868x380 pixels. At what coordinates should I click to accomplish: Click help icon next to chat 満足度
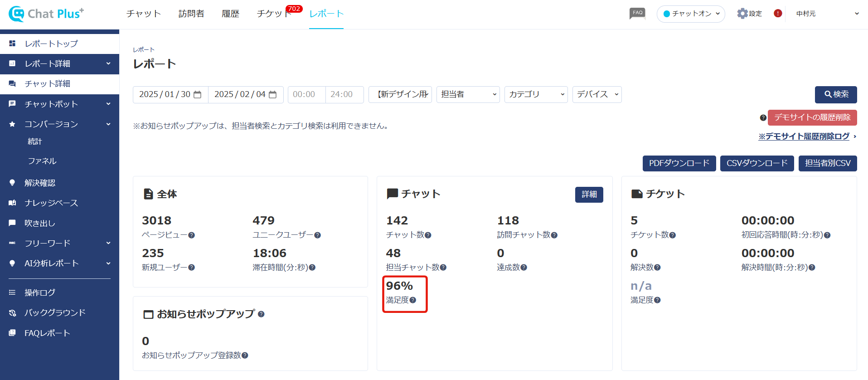[x=412, y=300]
